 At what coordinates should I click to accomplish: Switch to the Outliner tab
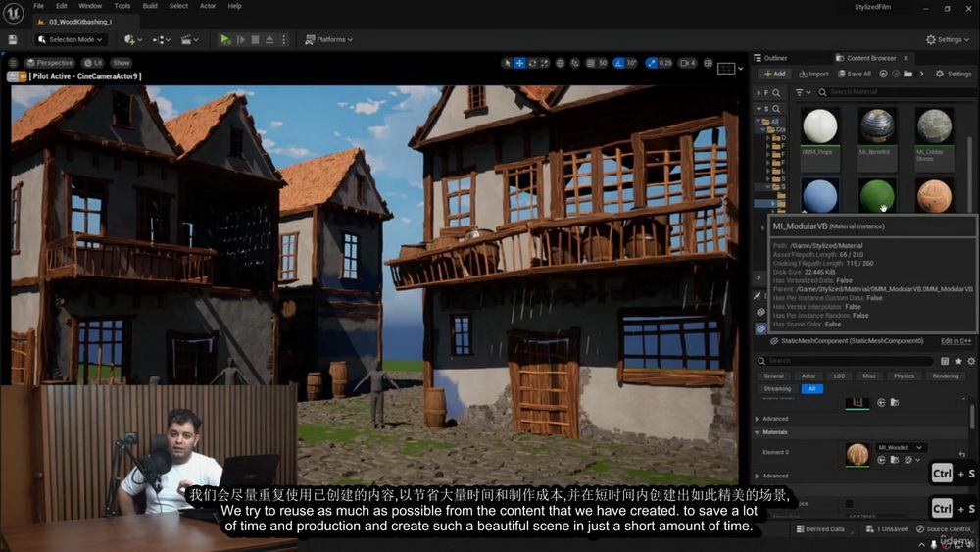[770, 58]
